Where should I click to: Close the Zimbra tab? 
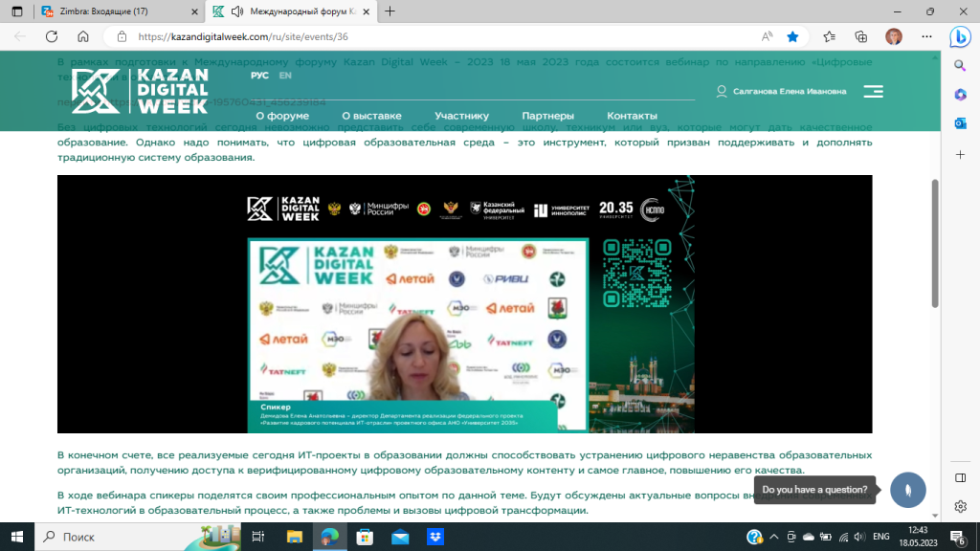pyautogui.click(x=194, y=11)
